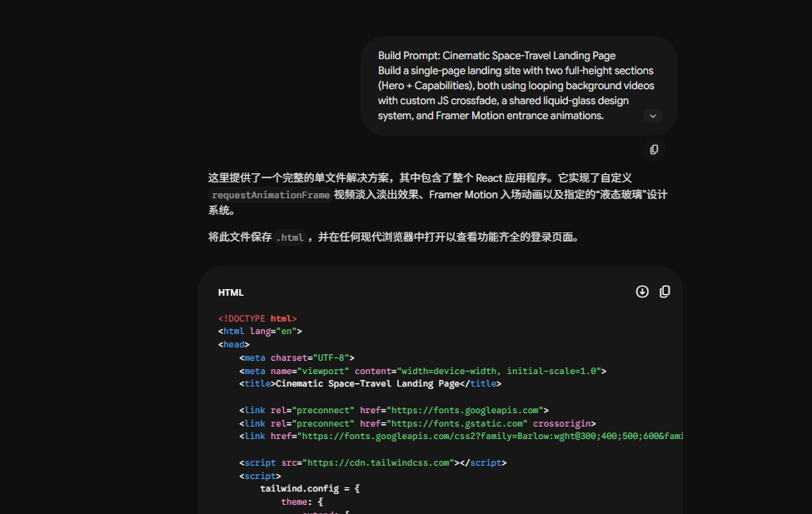Image resolution: width=812 pixels, height=514 pixels.
Task: Click the html lang="en" line
Action: pos(260,331)
